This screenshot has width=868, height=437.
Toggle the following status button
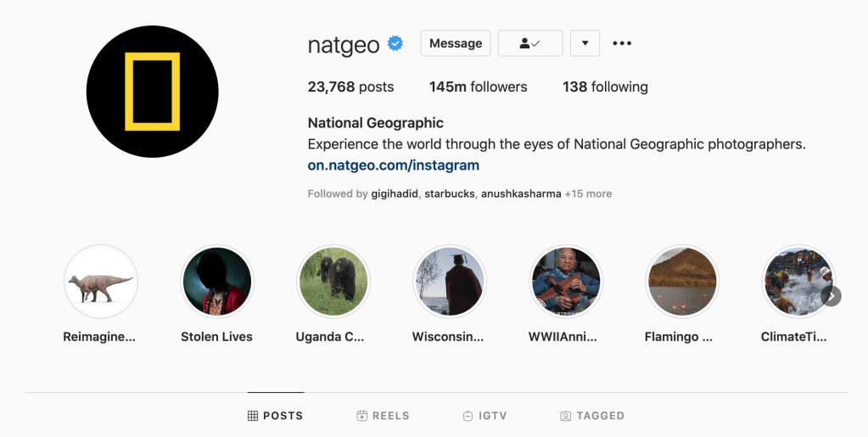[530, 43]
